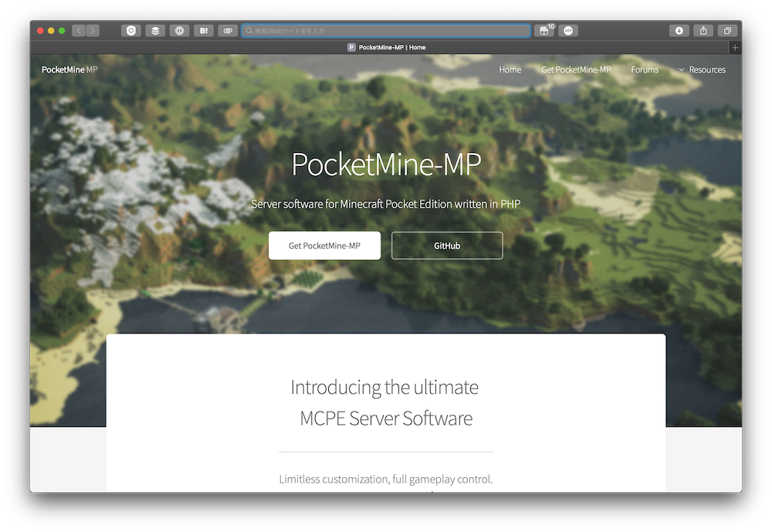The image size is (772, 532).
Task: Open the stacked layers extension icon
Action: click(155, 31)
